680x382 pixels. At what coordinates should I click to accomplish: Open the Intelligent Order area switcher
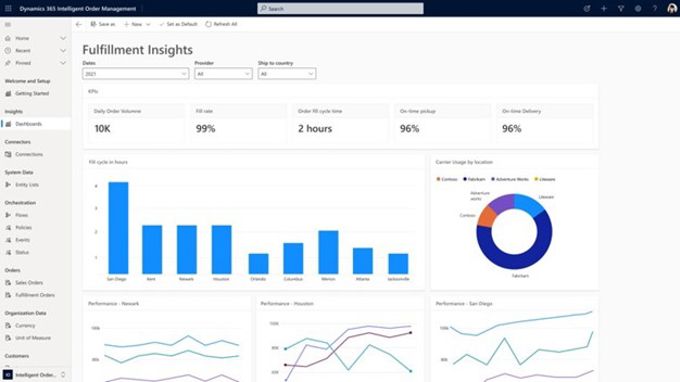click(x=35, y=375)
